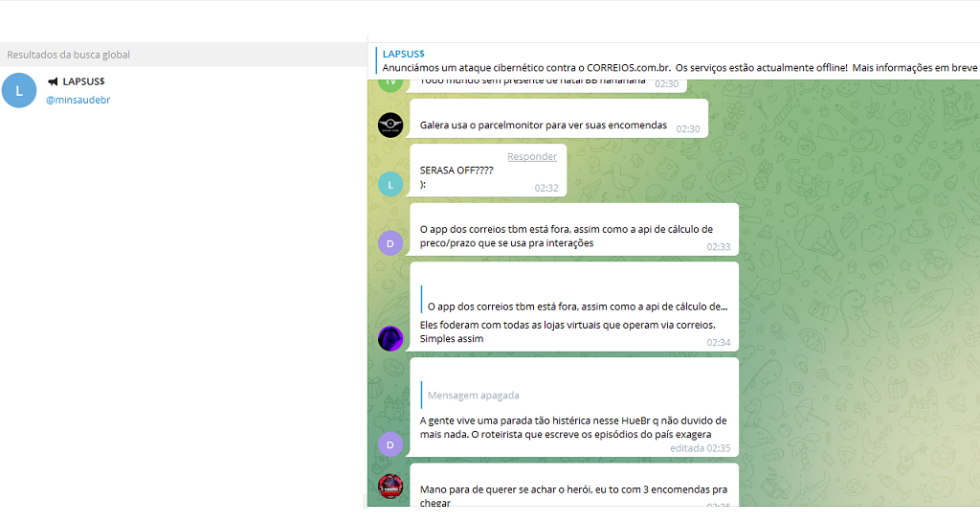The width and height of the screenshot is (980, 522).
Task: Click the megaphone channel icon beside LAPSUS$
Action: point(53,81)
